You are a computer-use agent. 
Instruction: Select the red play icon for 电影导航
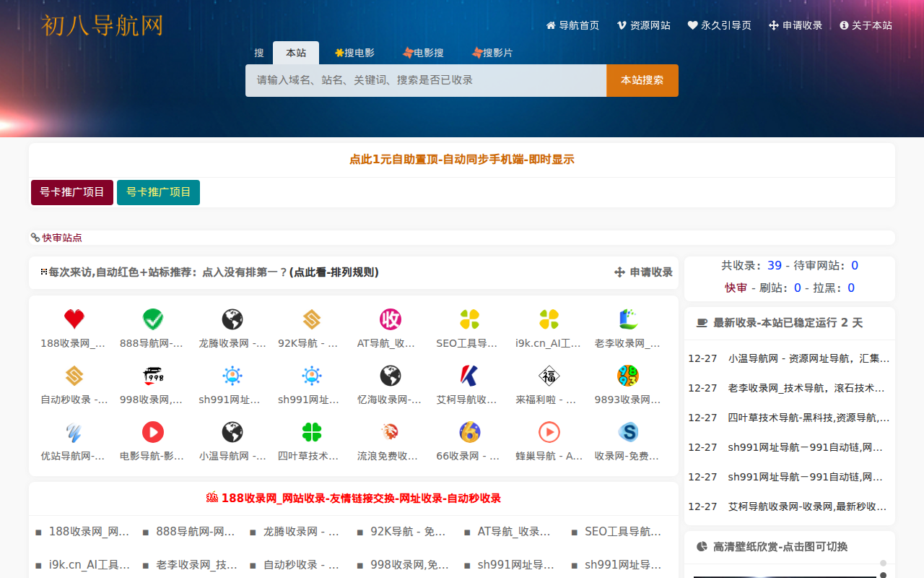click(x=152, y=431)
